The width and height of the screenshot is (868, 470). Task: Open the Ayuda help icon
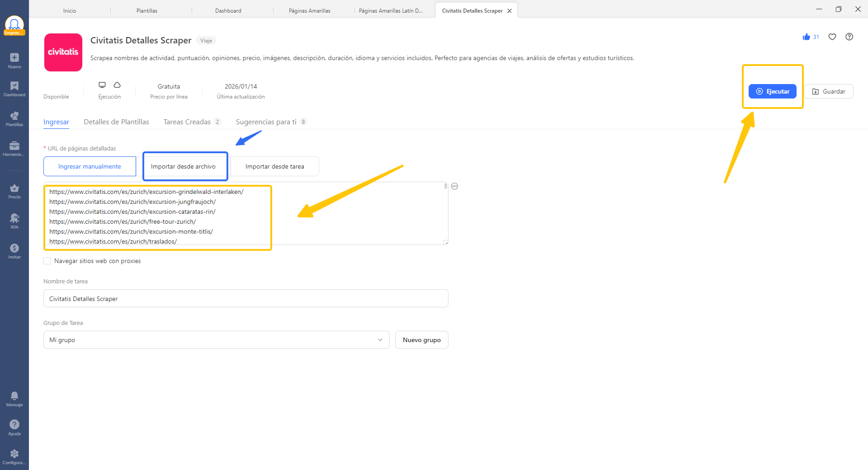[x=14, y=426]
